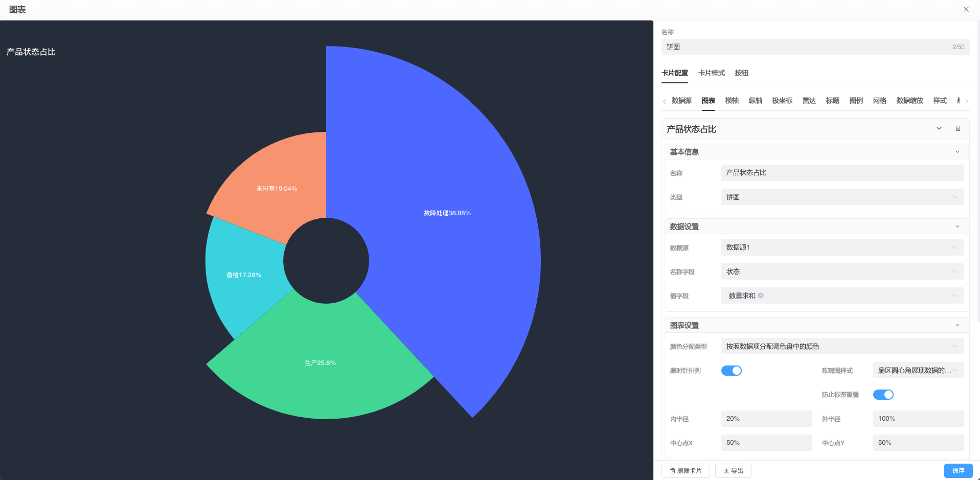Open the 类型 dropdown showing 饼图
The image size is (980, 480).
coord(841,197)
